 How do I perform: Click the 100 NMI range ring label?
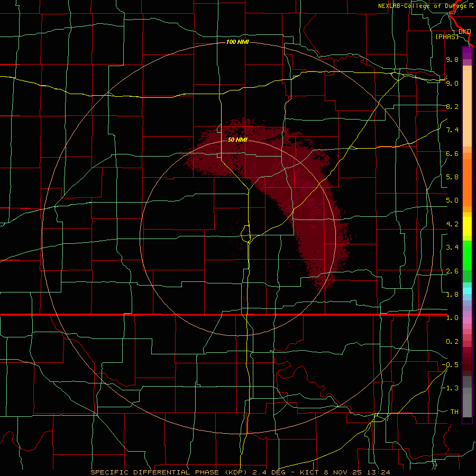(237, 42)
